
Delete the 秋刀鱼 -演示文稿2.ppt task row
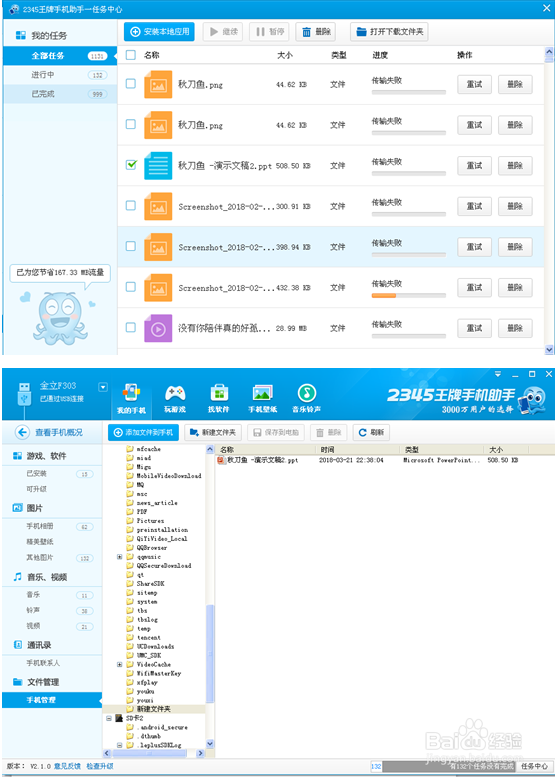coord(515,165)
